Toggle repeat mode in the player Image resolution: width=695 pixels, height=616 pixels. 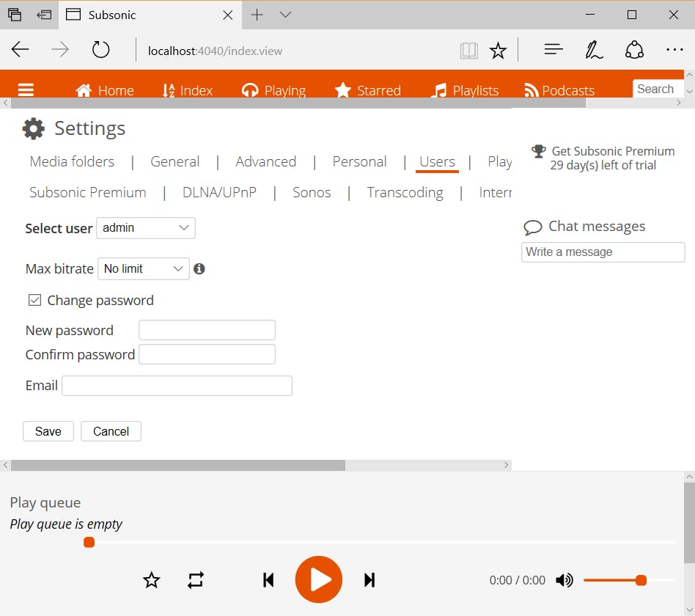[x=196, y=580]
